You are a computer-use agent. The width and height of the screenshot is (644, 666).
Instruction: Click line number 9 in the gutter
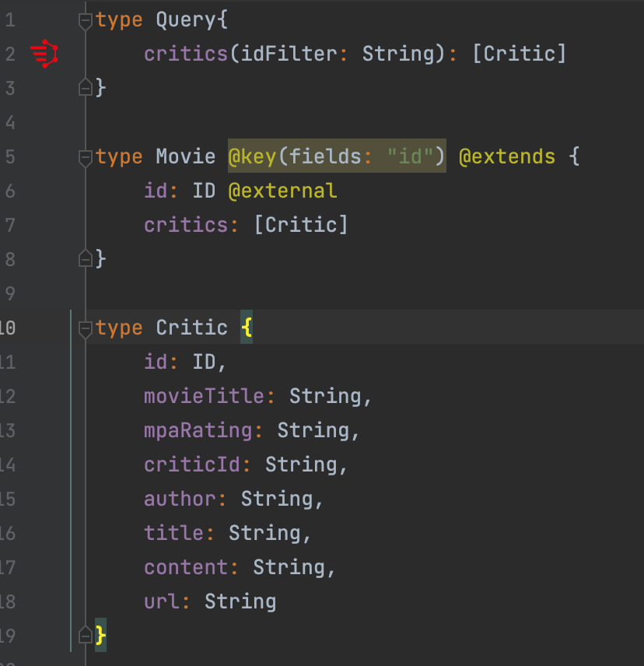[10, 293]
